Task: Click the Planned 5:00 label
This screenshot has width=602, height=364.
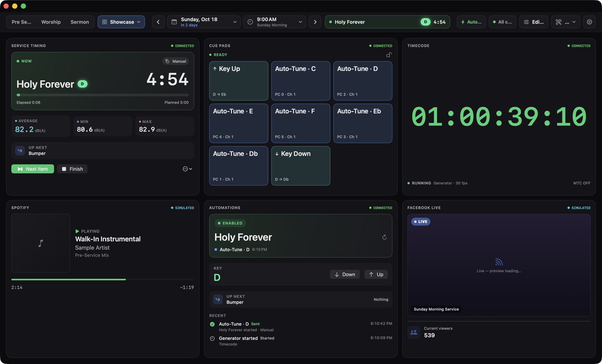Action: tap(176, 102)
